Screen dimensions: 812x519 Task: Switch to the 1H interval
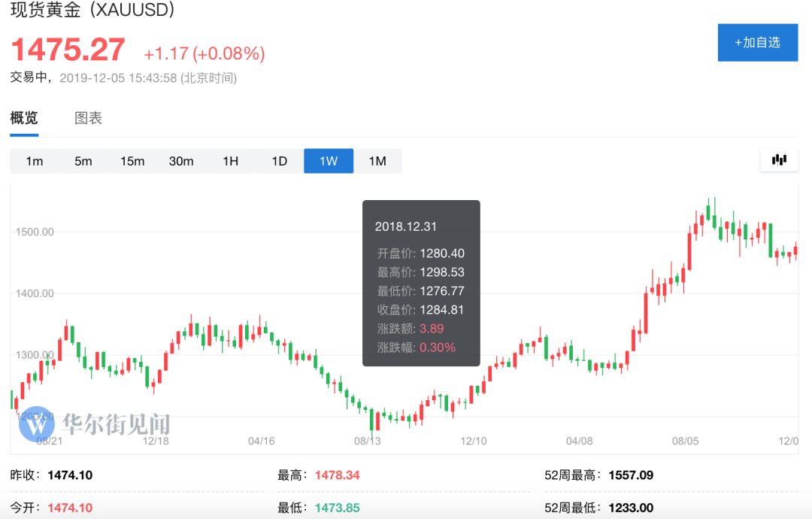[230, 160]
